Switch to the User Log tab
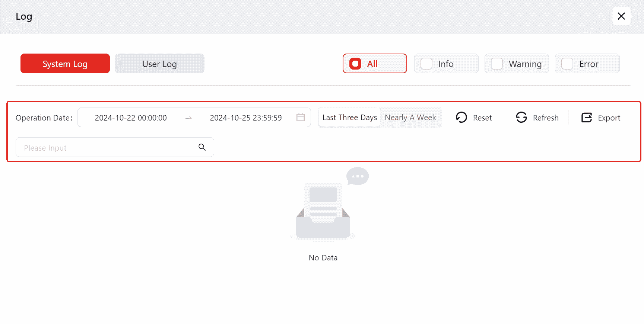The image size is (644, 324). 159,64
